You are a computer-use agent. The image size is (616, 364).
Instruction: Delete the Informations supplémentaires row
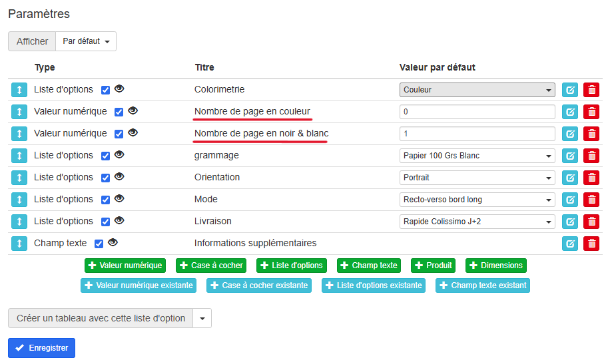[591, 244]
